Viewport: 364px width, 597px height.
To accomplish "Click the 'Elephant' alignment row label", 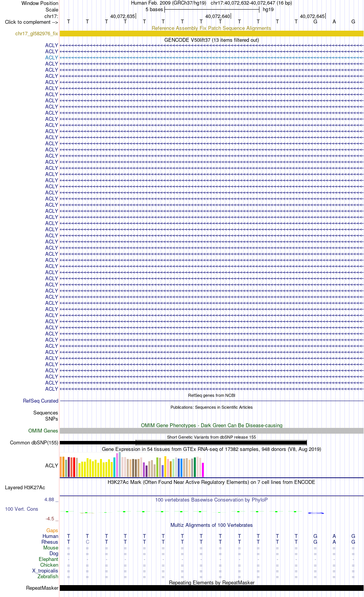I will [49, 559].
